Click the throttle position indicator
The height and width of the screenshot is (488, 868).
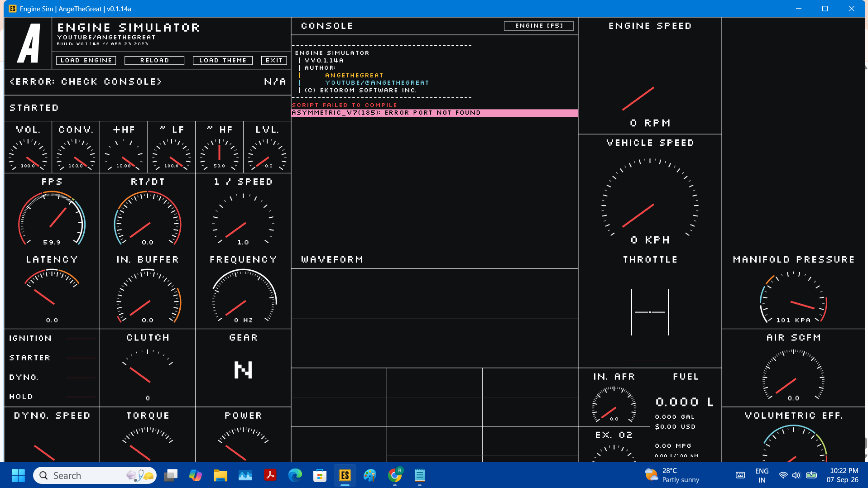click(x=650, y=312)
